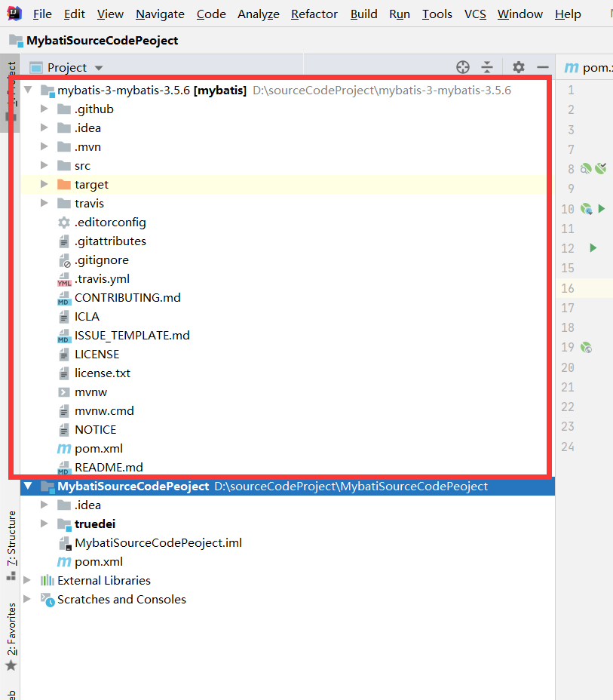Screen dimensions: 613x700
Task: Select the .idea folder under MybatiSourceCodePeoject
Action: (87, 505)
